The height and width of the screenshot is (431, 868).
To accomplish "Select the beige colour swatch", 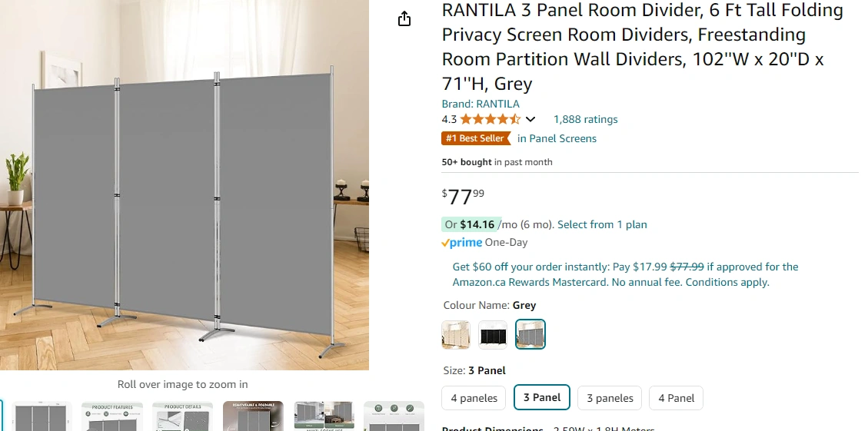I will (x=456, y=334).
